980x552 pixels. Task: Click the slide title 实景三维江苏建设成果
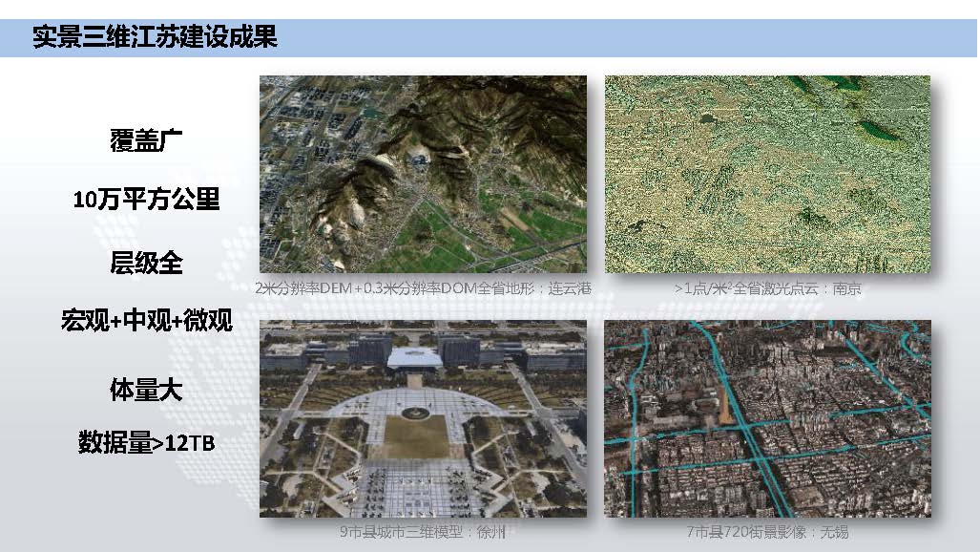(155, 38)
